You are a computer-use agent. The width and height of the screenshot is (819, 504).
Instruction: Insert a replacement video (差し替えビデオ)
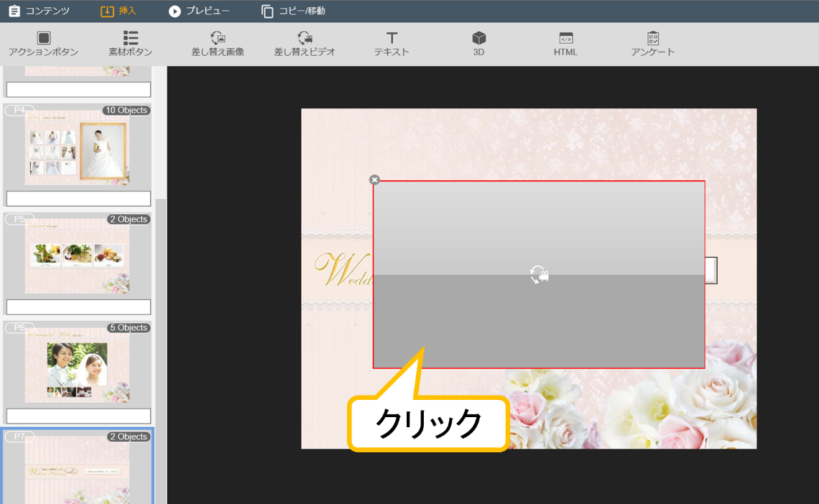[x=304, y=43]
